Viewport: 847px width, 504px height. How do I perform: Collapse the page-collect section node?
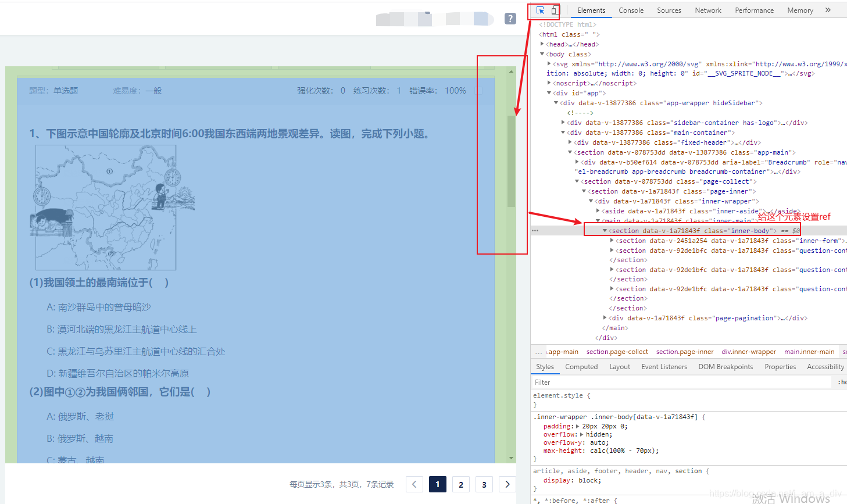pyautogui.click(x=577, y=181)
